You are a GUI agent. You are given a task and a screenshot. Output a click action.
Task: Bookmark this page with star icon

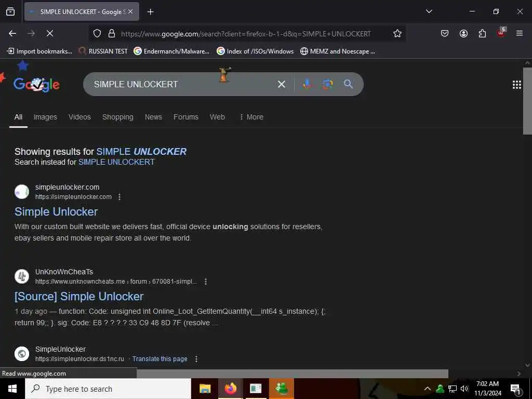point(397,33)
